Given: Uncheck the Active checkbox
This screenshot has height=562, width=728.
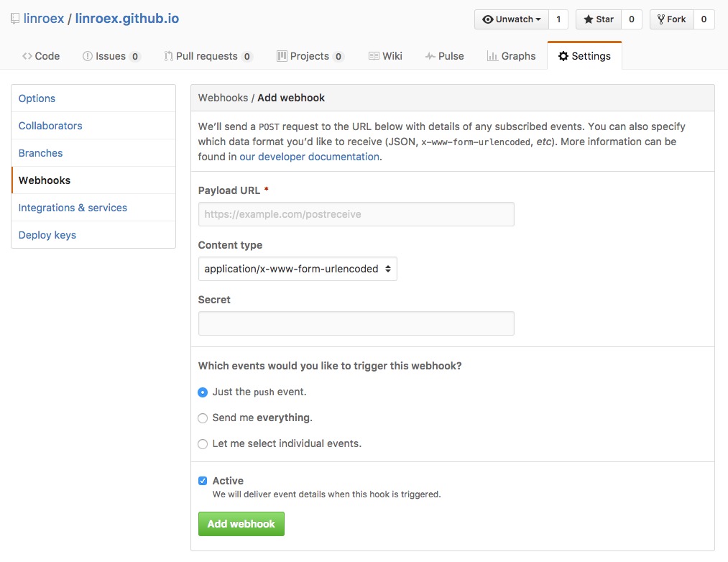Looking at the screenshot, I should tap(203, 481).
